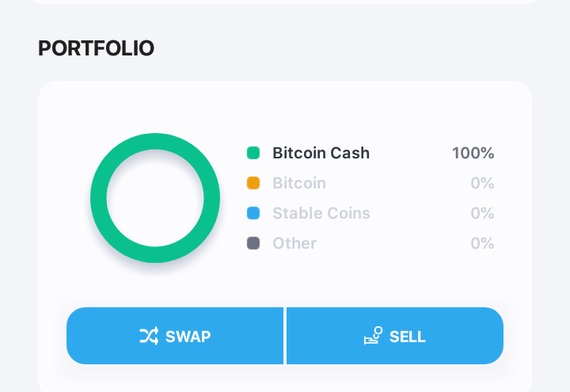
Task: Click the divider between SWAP and SELL
Action: pos(285,336)
